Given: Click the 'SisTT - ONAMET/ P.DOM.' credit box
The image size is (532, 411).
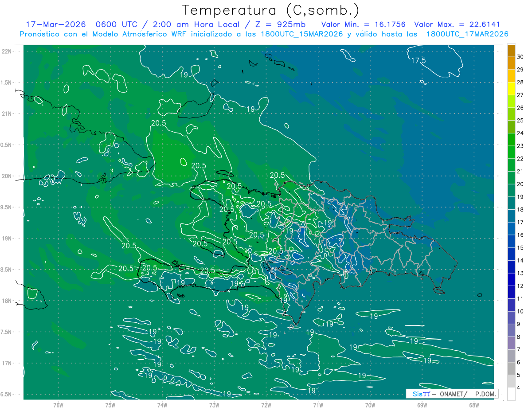Looking at the screenshot, I should [x=452, y=394].
